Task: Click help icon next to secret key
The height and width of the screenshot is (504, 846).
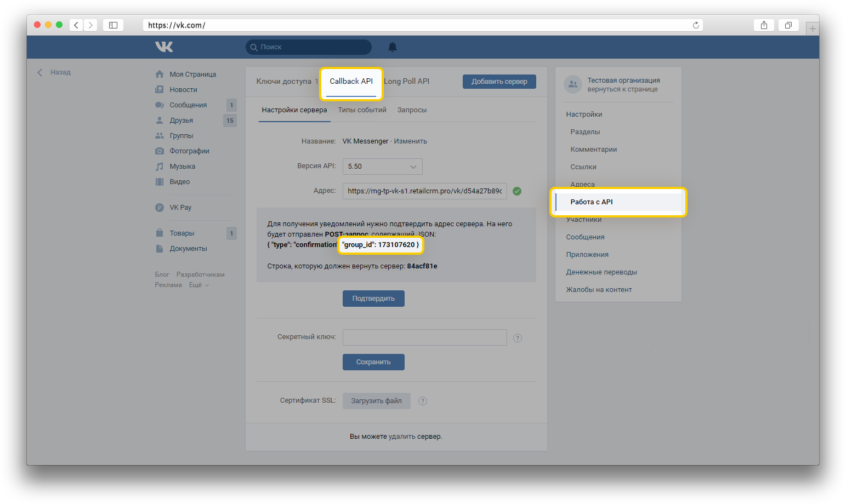Action: point(518,338)
